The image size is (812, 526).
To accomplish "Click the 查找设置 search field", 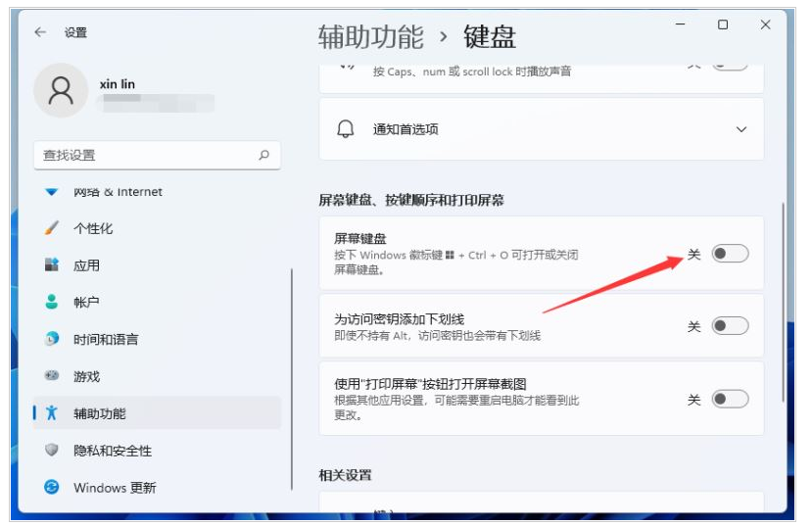I will (147, 155).
